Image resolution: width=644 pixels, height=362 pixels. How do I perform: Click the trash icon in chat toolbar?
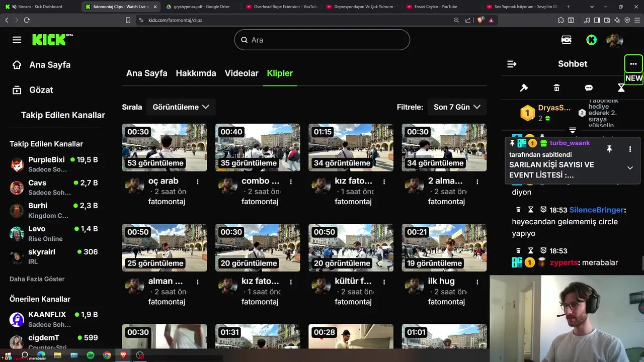(x=556, y=88)
